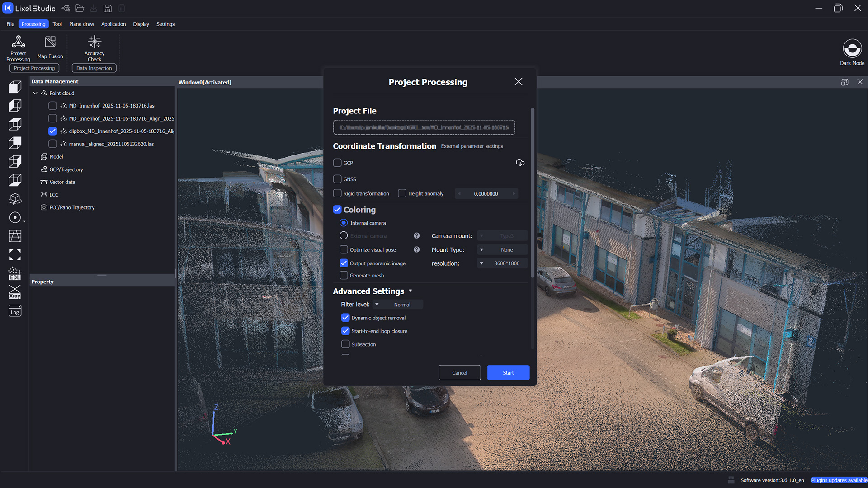868x488 pixels.
Task: Open the Filter level dropdown
Action: click(398, 305)
